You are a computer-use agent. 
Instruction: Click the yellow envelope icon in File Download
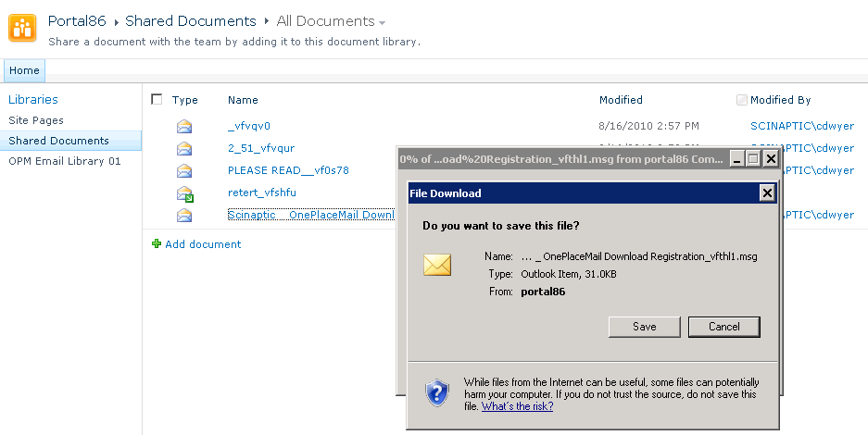coord(437,266)
